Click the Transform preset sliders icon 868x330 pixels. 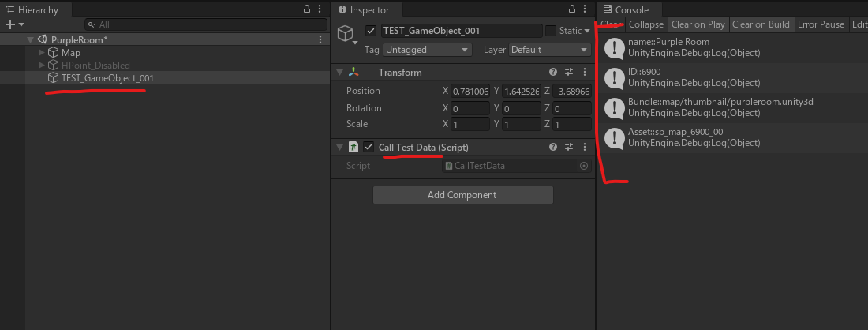(568, 73)
